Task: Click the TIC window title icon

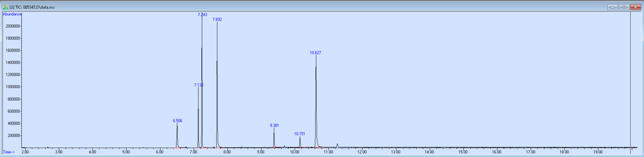Action: pos(5,7)
